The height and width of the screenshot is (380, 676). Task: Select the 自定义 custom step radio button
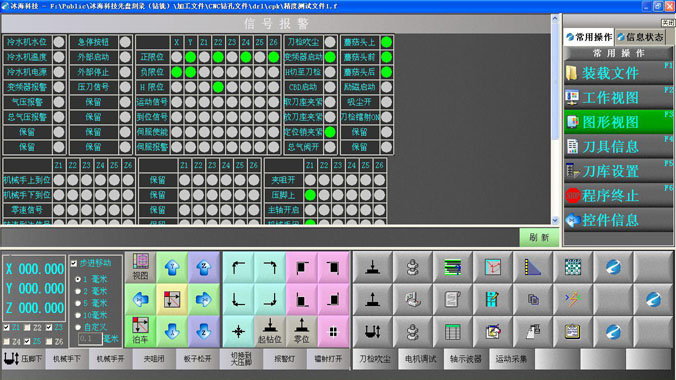pyautogui.click(x=78, y=327)
